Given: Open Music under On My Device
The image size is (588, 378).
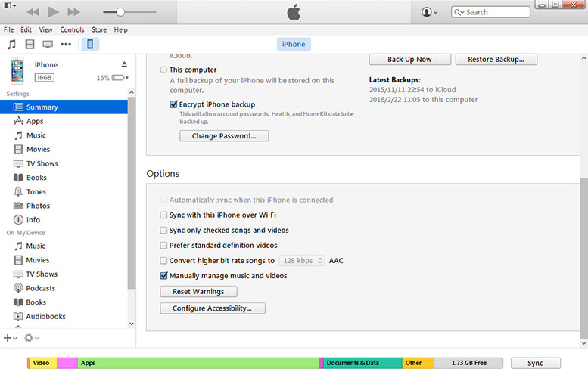Looking at the screenshot, I should point(64,246).
